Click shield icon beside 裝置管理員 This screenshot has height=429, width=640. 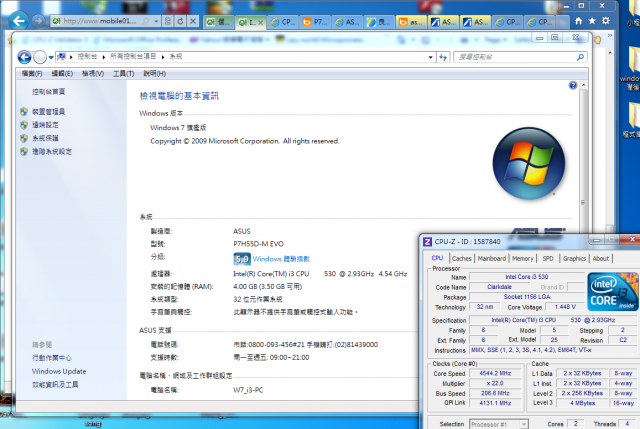click(x=24, y=111)
